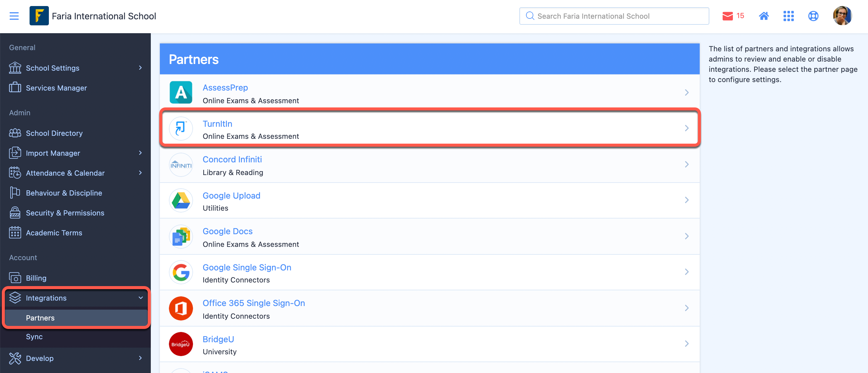Select Partners under Integrations
This screenshot has width=868, height=373.
pos(40,318)
